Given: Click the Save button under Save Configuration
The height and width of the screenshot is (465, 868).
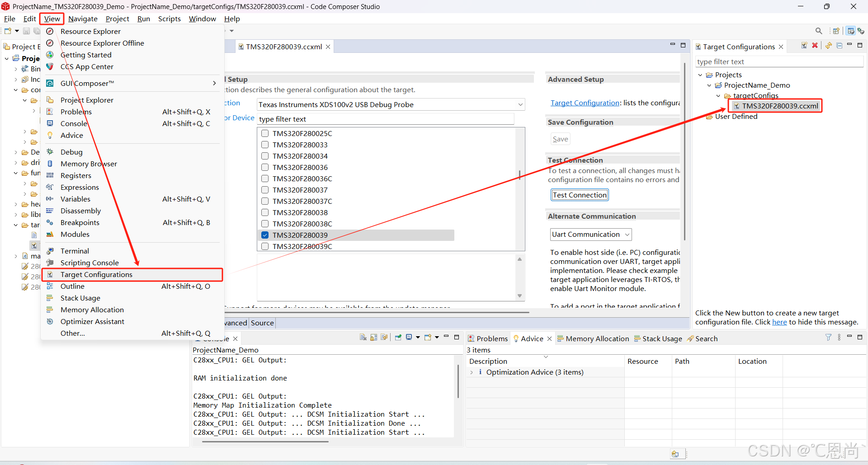Looking at the screenshot, I should click(560, 139).
